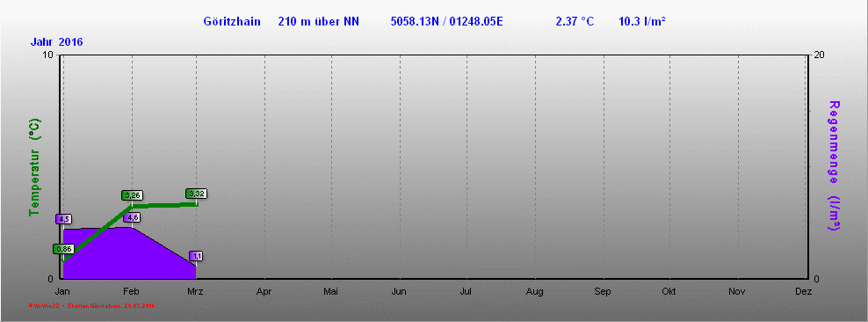Image resolution: width=868 pixels, height=322 pixels.
Task: Click the 3,32 temperature label for March
Action: point(197,194)
